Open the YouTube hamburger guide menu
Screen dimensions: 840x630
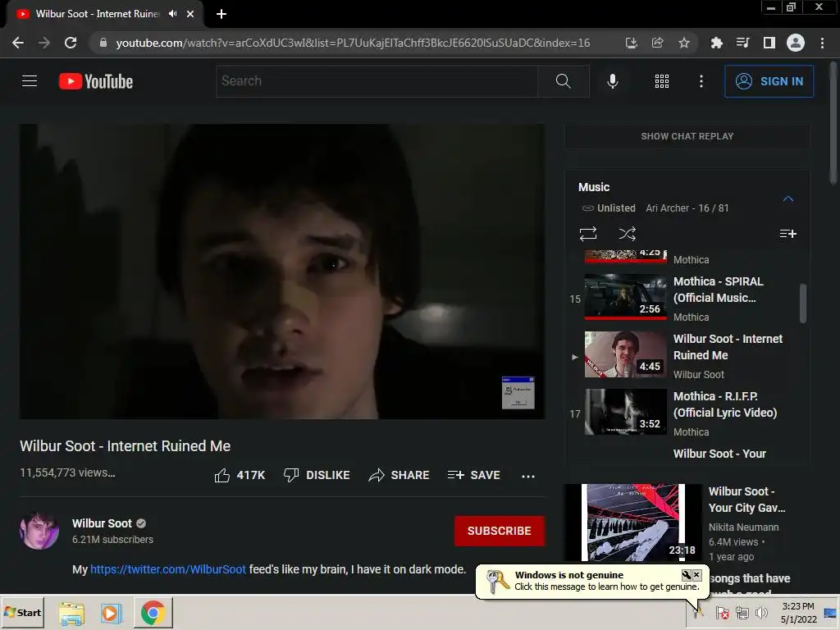tap(30, 81)
